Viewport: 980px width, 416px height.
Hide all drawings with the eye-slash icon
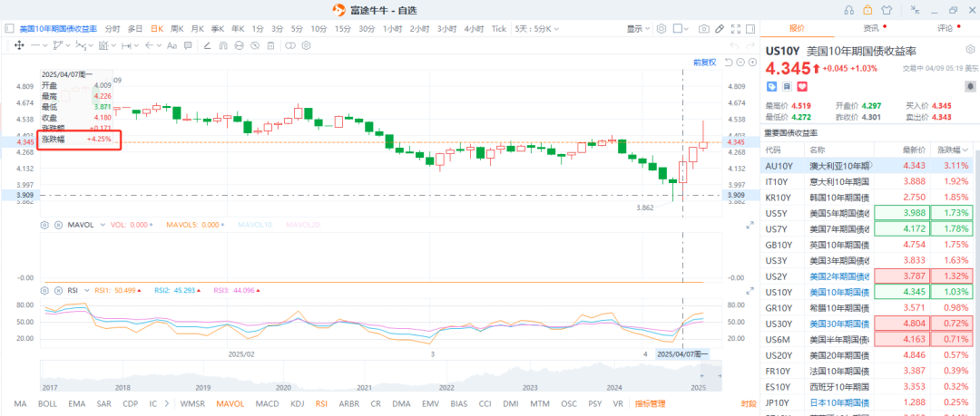[255, 45]
